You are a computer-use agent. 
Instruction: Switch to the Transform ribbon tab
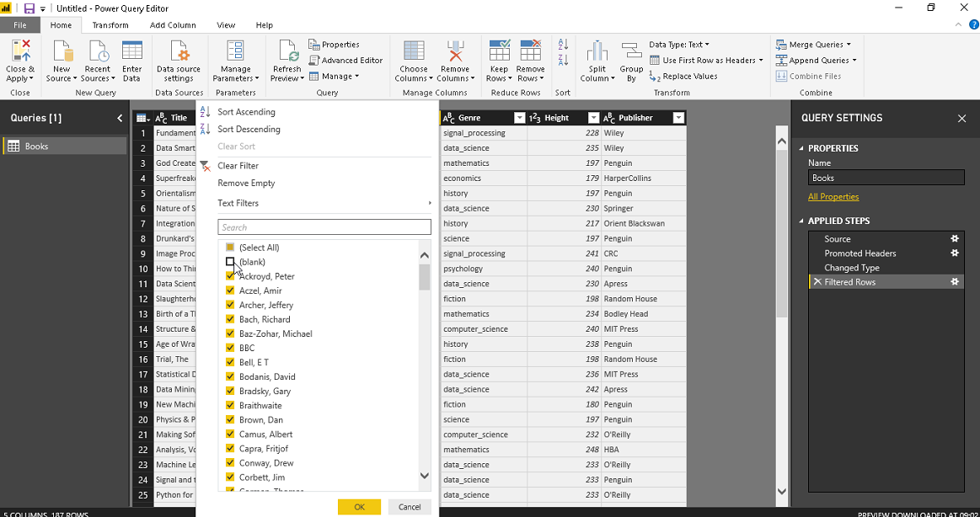pos(110,25)
